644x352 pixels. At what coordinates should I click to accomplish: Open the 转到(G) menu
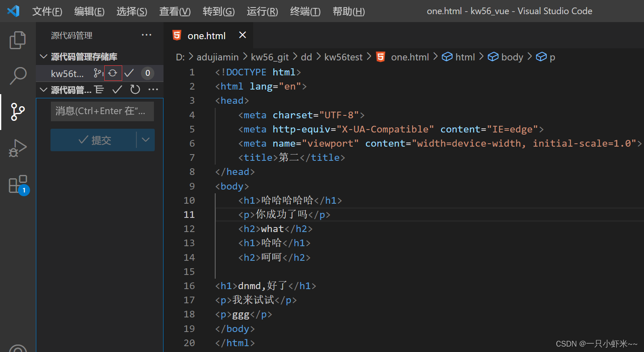(219, 11)
